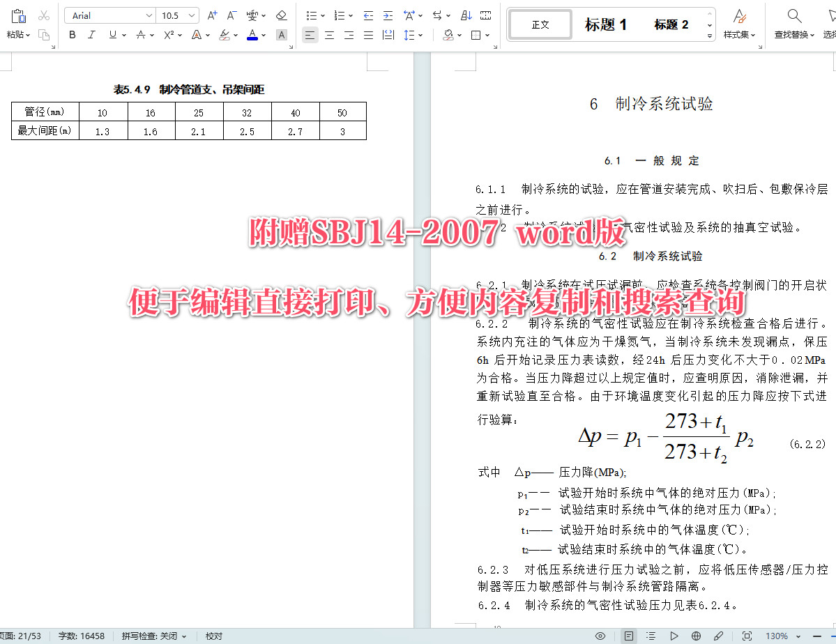
Task: Open spell check (拼写检查) settings
Action: tap(149, 636)
